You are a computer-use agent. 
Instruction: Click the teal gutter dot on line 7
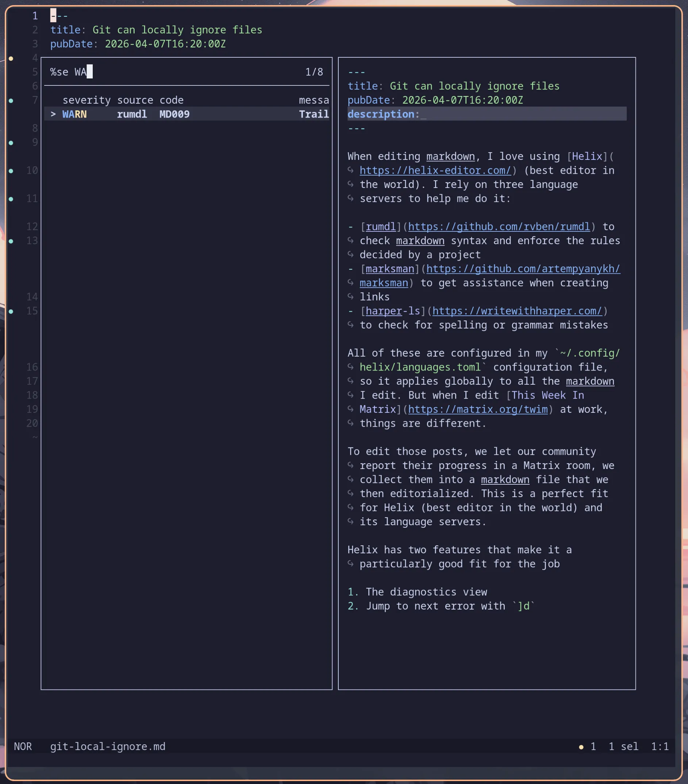(x=11, y=101)
